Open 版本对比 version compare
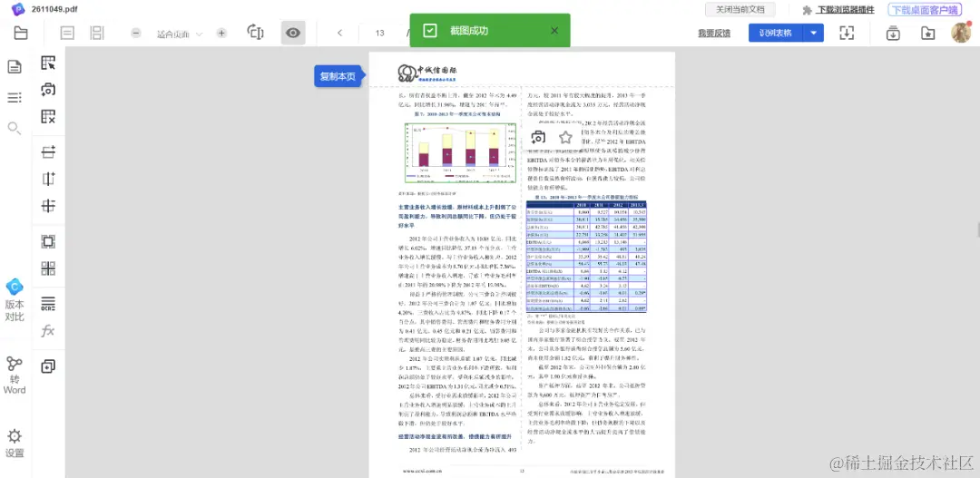 [x=15, y=300]
